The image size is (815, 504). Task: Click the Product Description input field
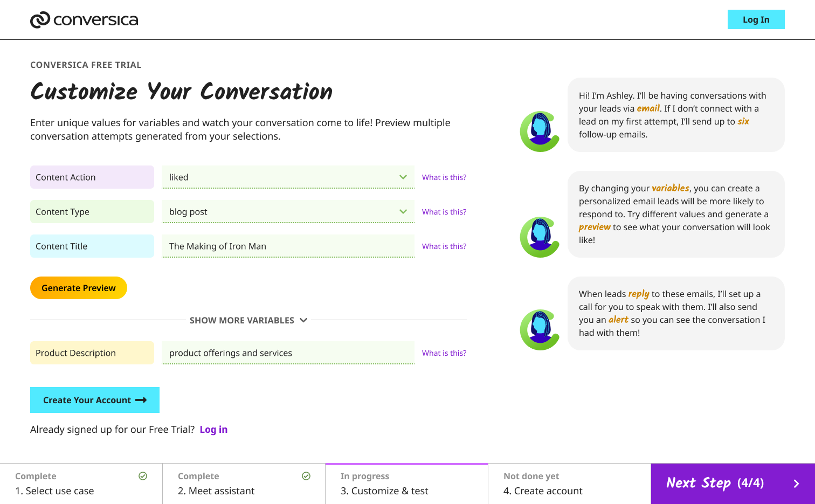288,353
